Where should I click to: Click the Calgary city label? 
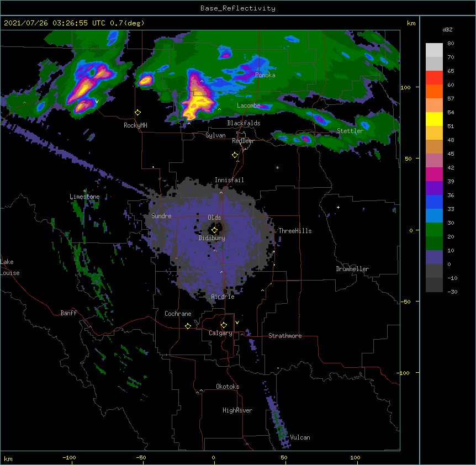[220, 333]
